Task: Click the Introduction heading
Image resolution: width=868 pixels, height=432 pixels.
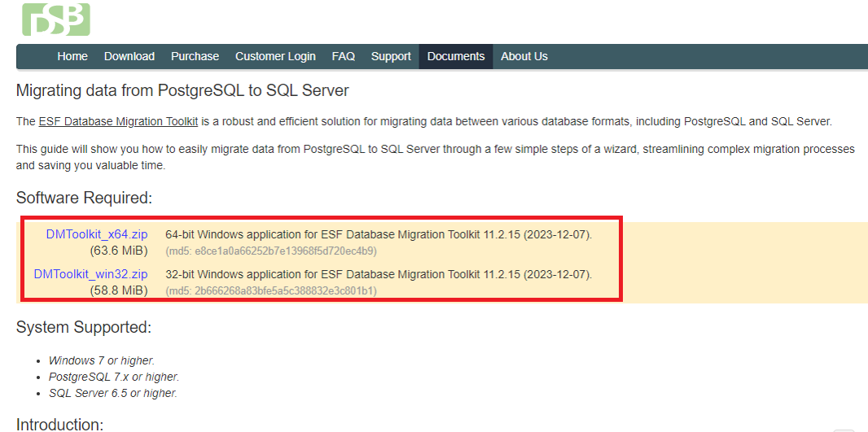Action: click(59, 424)
